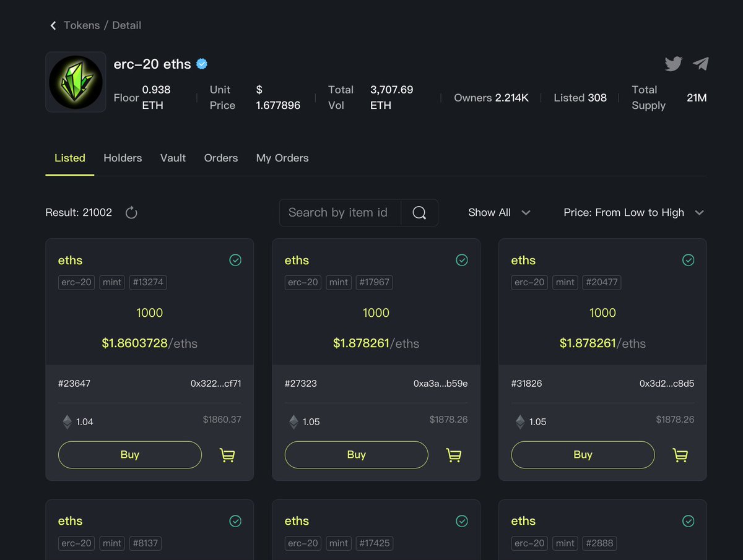743x560 pixels.
Task: Buy item #13274 for 1.04 ETH
Action: click(x=130, y=455)
